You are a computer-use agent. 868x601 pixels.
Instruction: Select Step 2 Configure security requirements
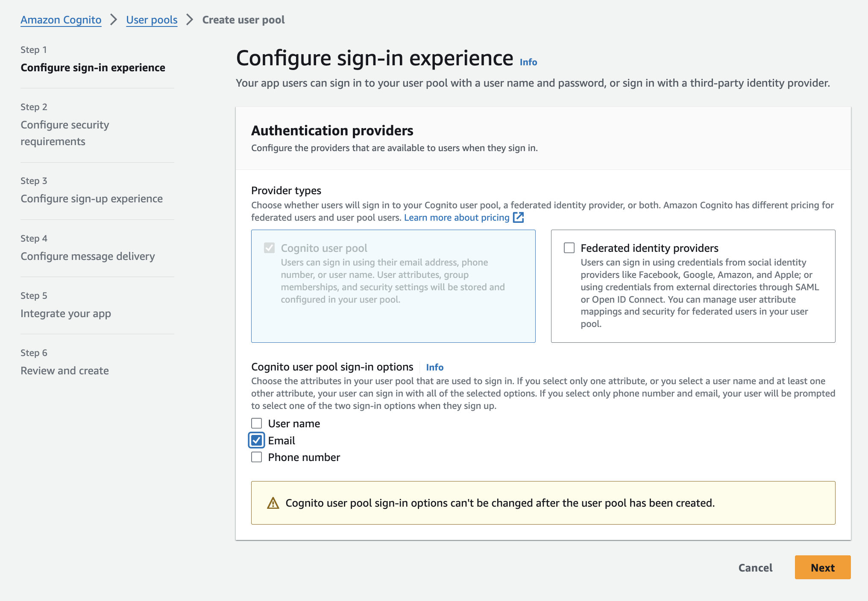point(65,133)
